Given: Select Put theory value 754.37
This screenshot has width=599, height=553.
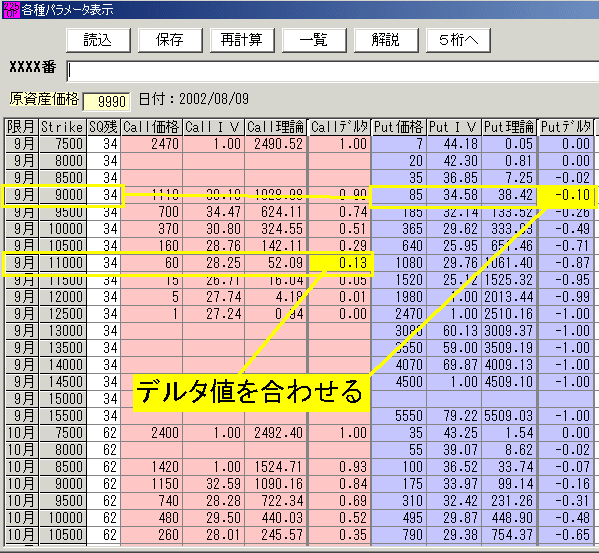Looking at the screenshot, I should [x=509, y=535].
